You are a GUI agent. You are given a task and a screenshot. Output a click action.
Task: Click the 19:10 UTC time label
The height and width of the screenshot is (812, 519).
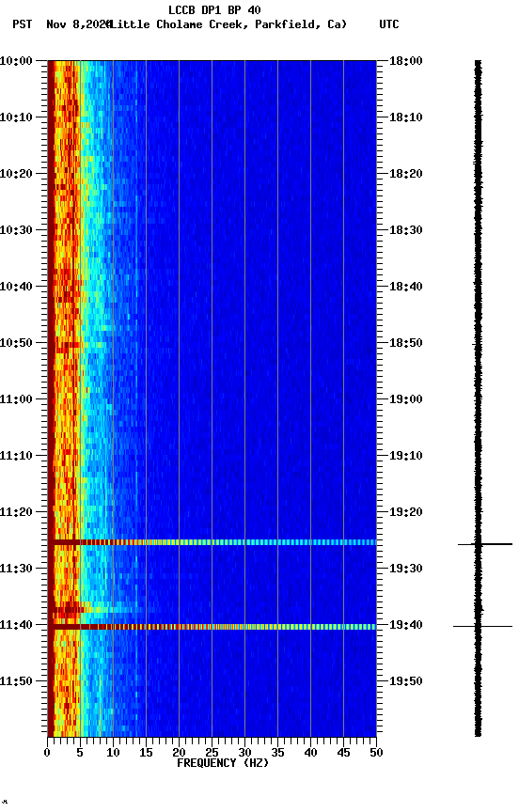click(405, 456)
